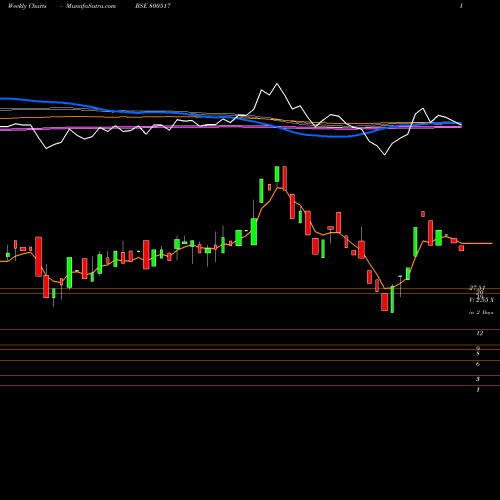Click the 'in 2 Days' text
Viewport: 500px width, 500px height.
click(x=481, y=313)
